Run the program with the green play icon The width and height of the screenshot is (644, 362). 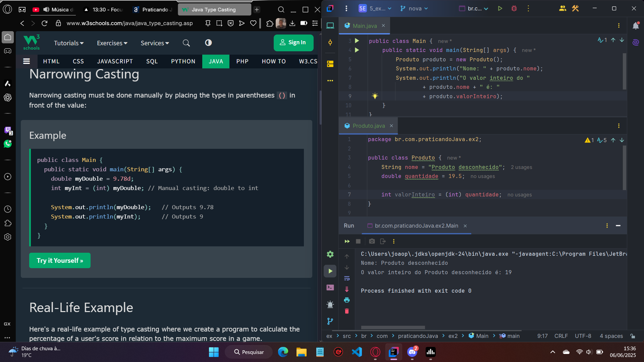point(500,9)
